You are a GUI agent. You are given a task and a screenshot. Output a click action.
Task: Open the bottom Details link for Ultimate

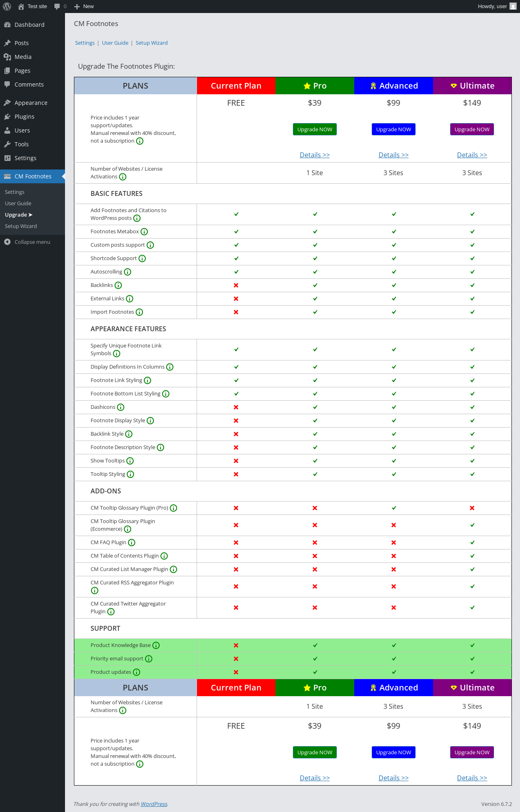pyautogui.click(x=472, y=778)
